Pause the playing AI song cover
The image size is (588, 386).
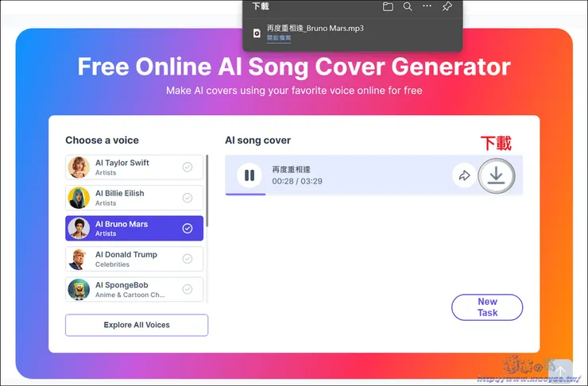click(250, 176)
